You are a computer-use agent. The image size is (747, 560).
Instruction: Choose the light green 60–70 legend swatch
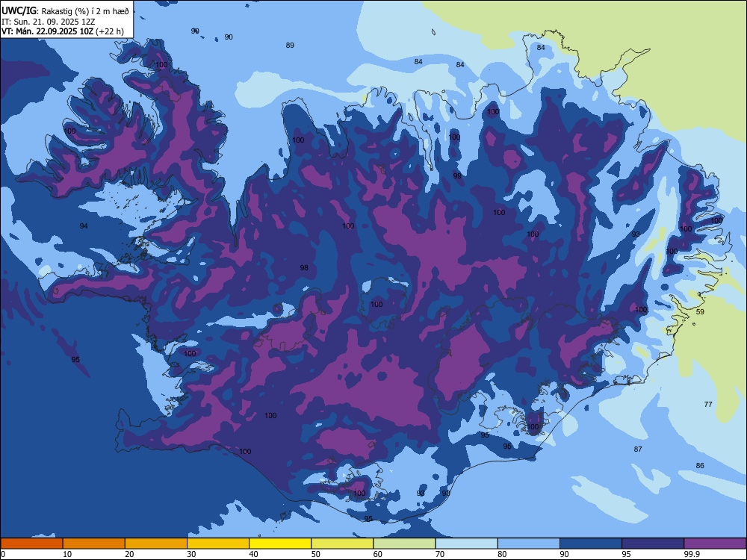404,544
